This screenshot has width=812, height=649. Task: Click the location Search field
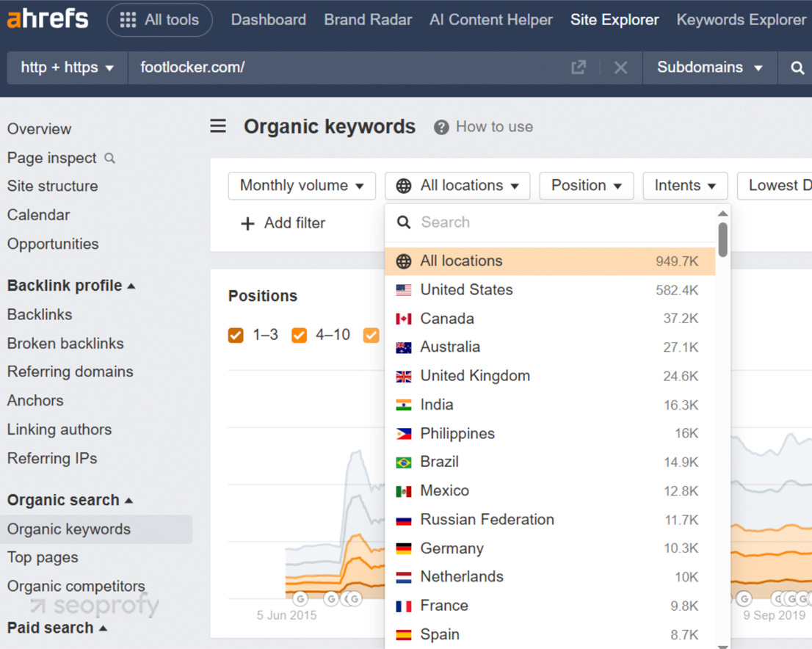(x=550, y=222)
